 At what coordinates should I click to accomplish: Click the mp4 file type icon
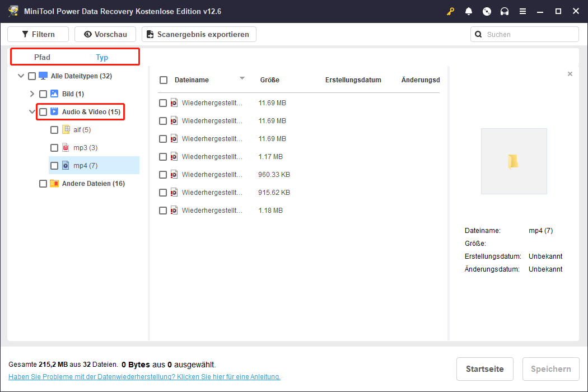pyautogui.click(x=66, y=165)
